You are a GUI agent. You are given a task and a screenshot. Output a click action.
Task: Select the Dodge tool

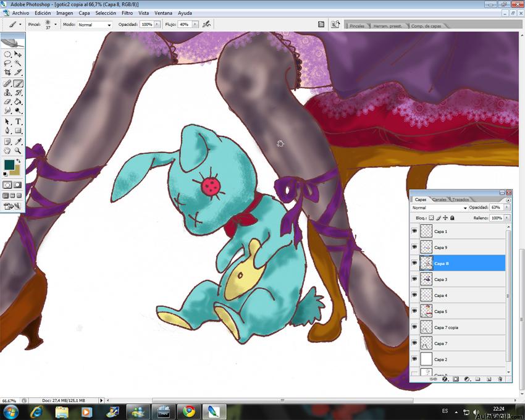click(x=18, y=111)
